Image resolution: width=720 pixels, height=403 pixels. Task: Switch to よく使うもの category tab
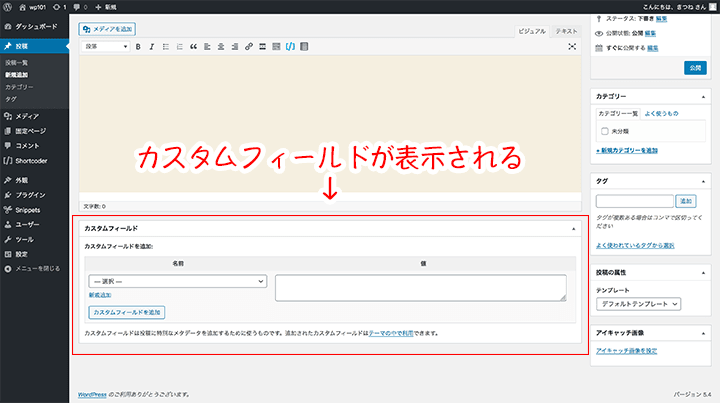661,113
